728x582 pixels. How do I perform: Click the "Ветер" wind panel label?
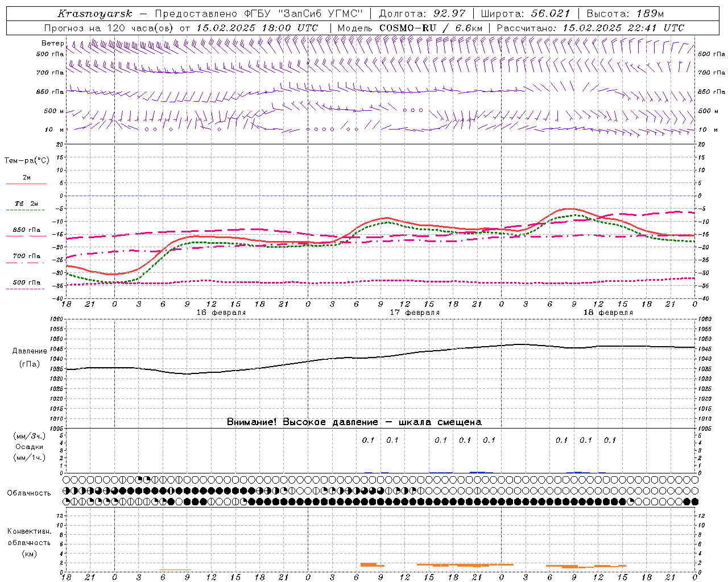53,43
